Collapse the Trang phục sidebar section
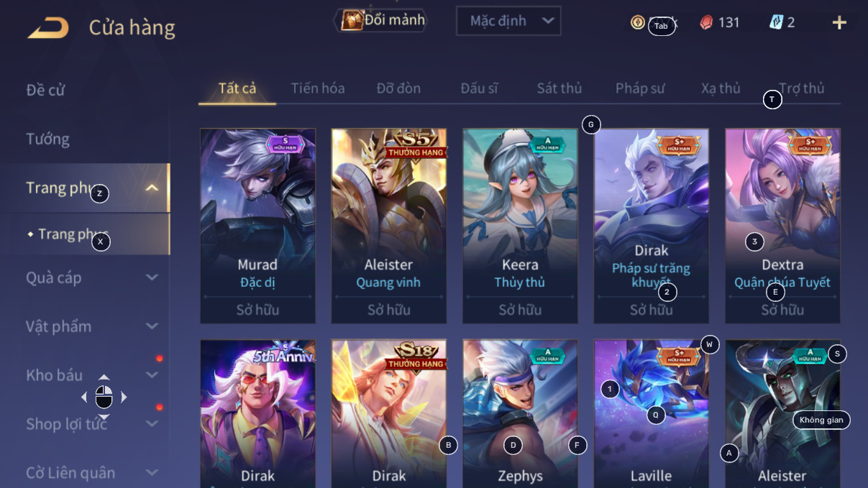The height and width of the screenshot is (488, 868). [x=152, y=188]
